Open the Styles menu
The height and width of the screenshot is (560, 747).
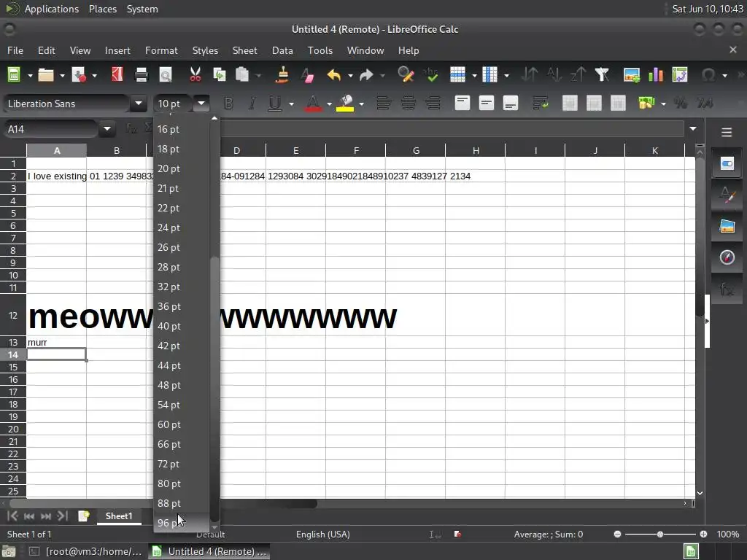pyautogui.click(x=205, y=50)
